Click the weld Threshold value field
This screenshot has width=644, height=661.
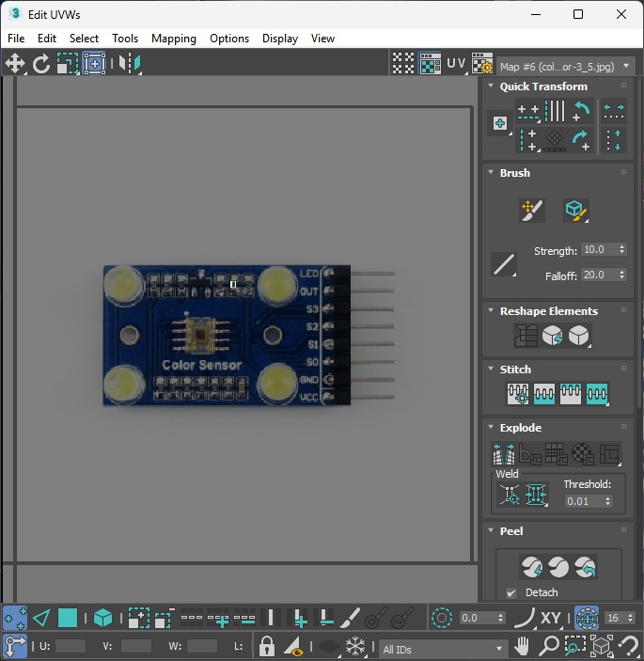pos(584,501)
